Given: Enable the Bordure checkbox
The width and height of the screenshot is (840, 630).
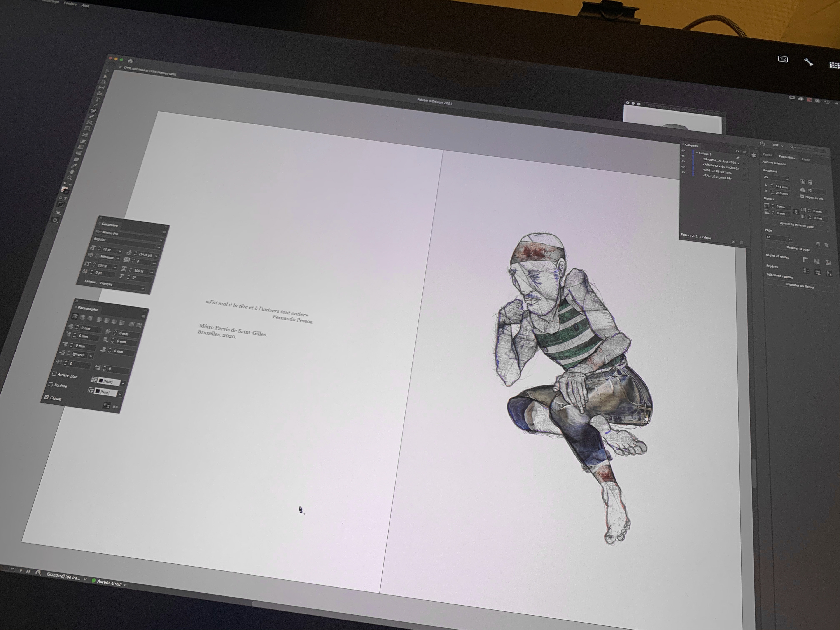Looking at the screenshot, I should tap(51, 384).
